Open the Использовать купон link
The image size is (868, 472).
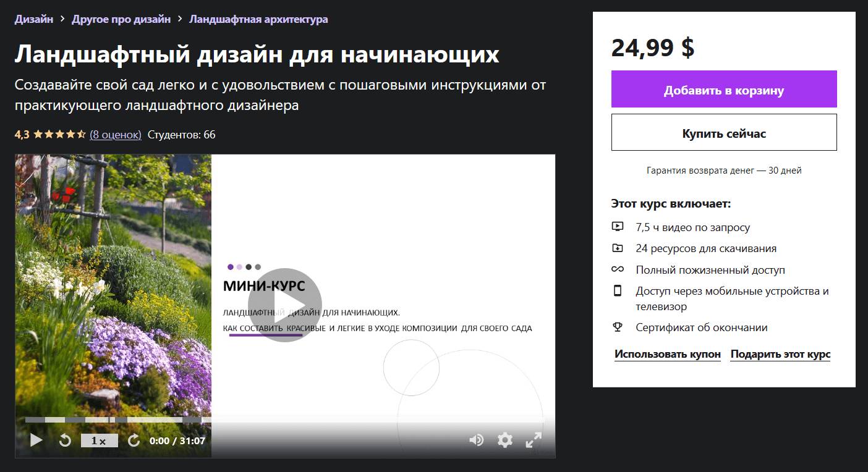[x=667, y=354]
